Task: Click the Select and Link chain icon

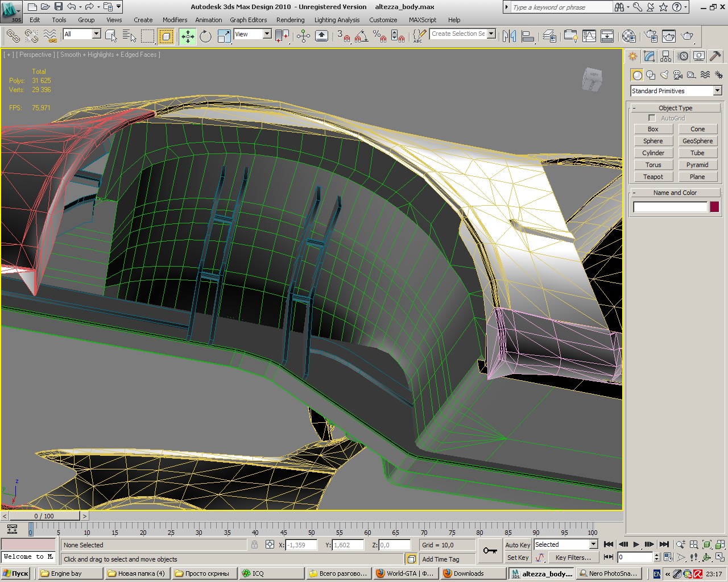Action: (13, 36)
